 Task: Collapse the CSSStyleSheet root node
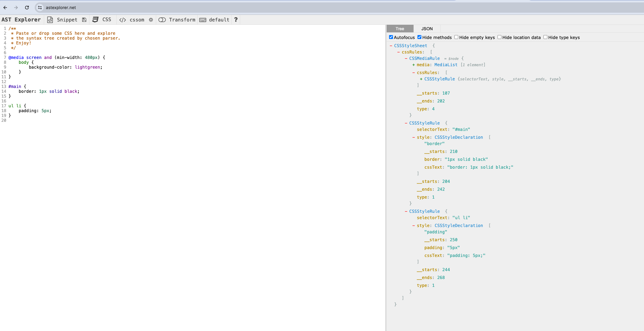(x=391, y=46)
